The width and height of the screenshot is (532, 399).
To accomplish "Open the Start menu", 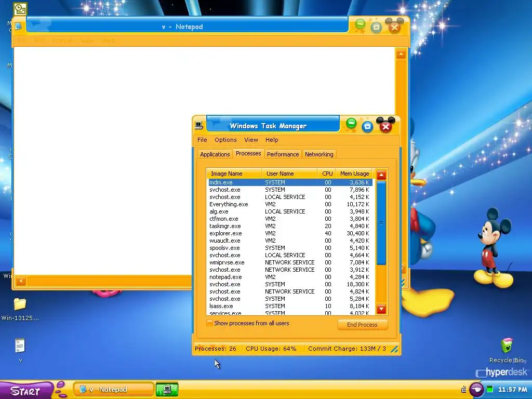I will [25, 390].
